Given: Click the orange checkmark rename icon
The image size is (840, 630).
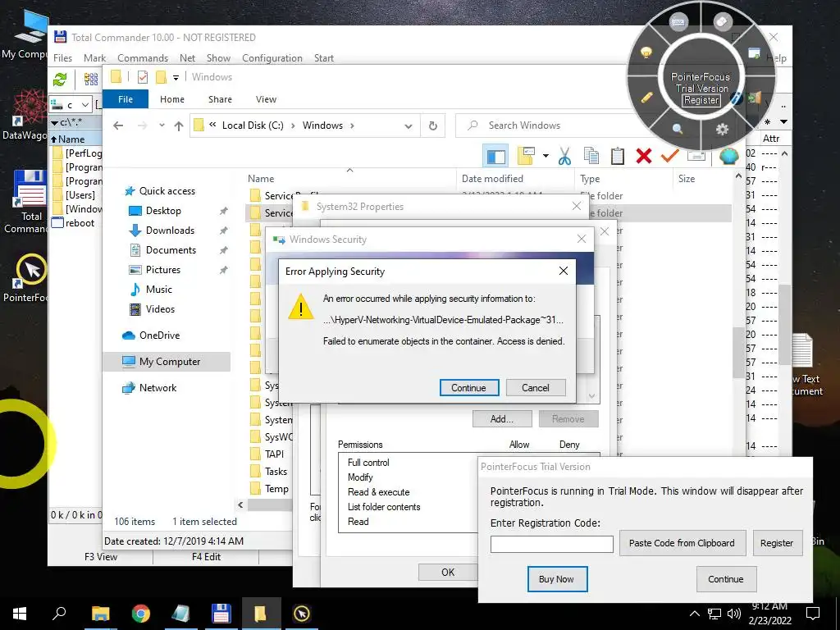Looking at the screenshot, I should click(x=669, y=156).
